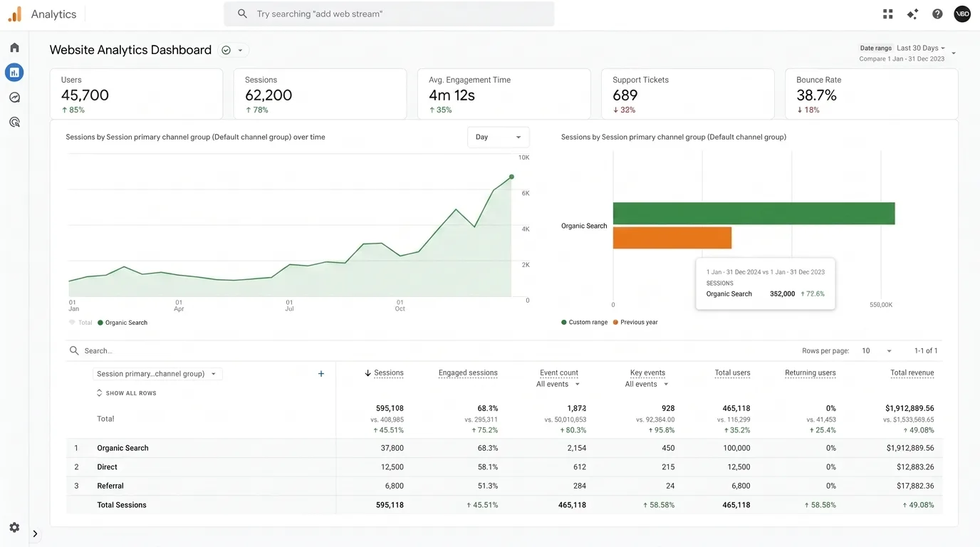This screenshot has width=980, height=547.
Task: Toggle the Previous year legend item
Action: (635, 323)
